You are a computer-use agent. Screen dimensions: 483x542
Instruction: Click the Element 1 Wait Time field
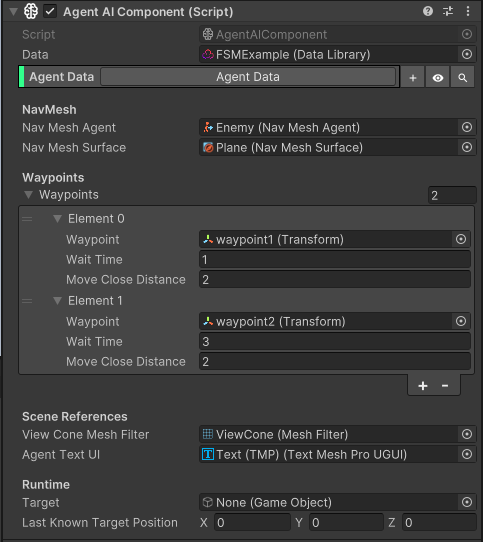tap(335, 342)
